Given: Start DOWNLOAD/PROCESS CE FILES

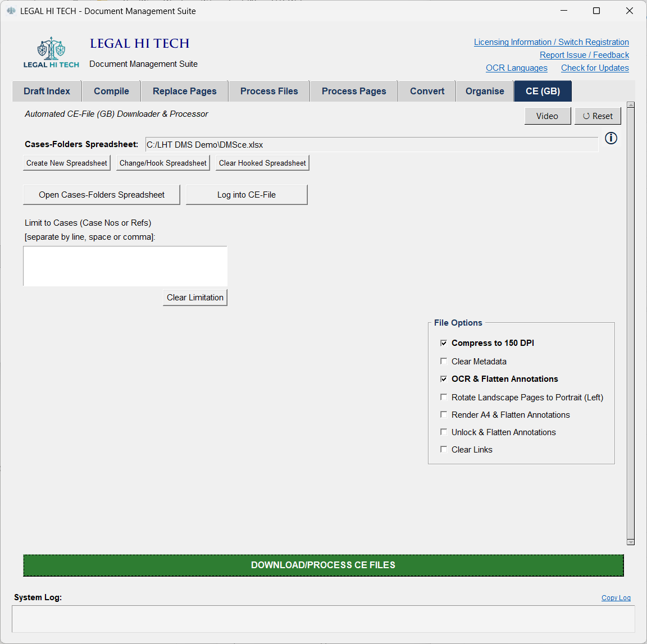Looking at the screenshot, I should [x=323, y=565].
